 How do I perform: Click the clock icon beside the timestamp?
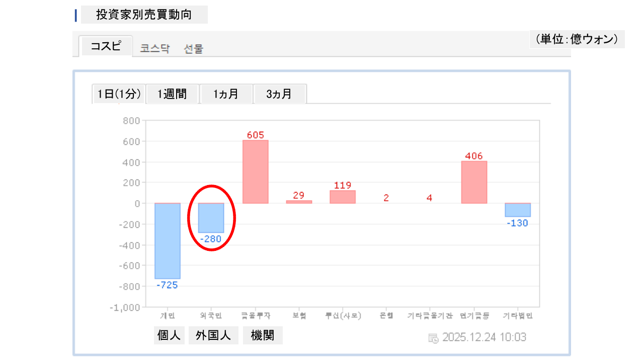click(433, 338)
